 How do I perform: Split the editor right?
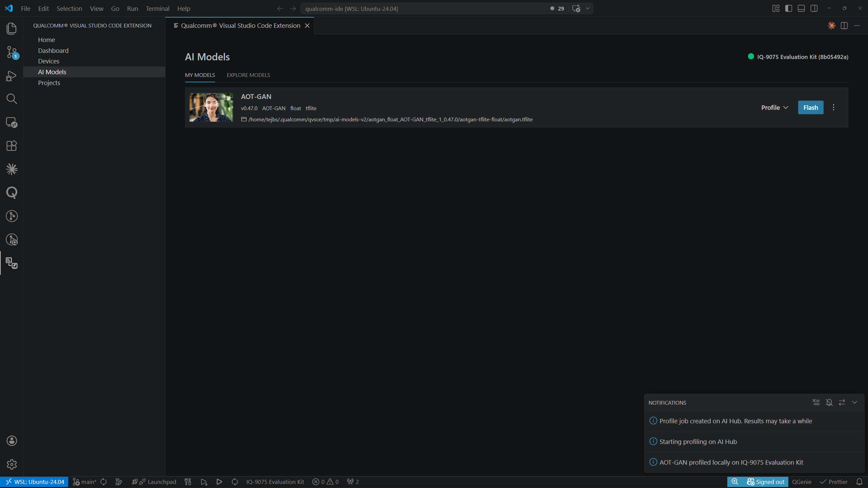pyautogui.click(x=844, y=26)
